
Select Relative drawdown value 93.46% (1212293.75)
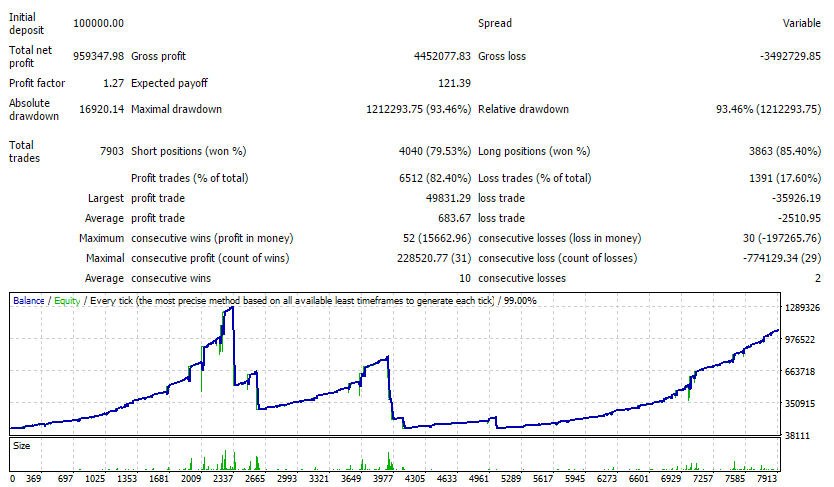pyautogui.click(x=768, y=110)
